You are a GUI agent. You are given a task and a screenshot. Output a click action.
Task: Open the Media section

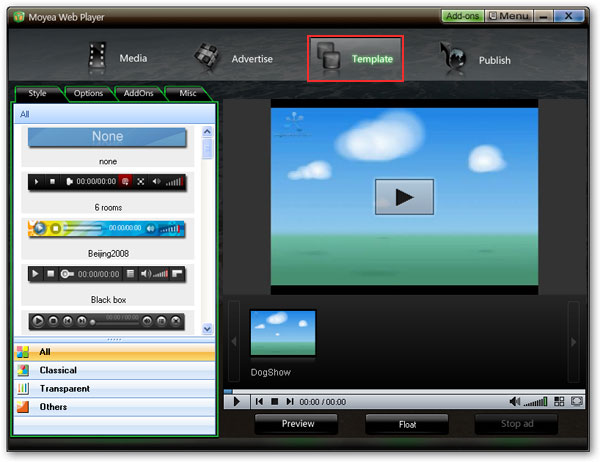[x=118, y=59]
